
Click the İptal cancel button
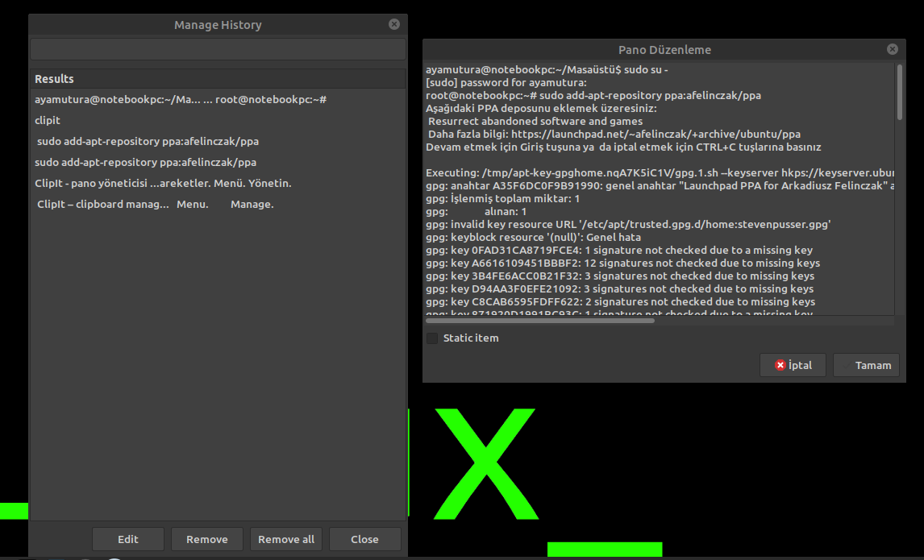point(793,365)
